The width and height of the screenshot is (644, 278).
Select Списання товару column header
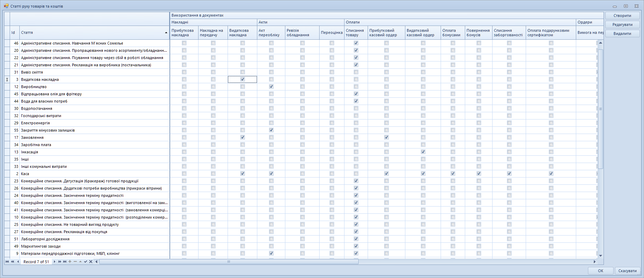(x=356, y=33)
